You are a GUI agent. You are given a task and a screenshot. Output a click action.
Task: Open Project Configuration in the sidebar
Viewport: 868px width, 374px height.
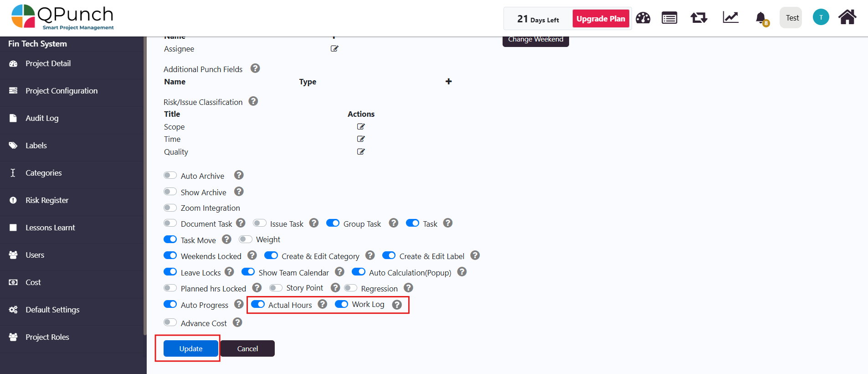(x=62, y=91)
